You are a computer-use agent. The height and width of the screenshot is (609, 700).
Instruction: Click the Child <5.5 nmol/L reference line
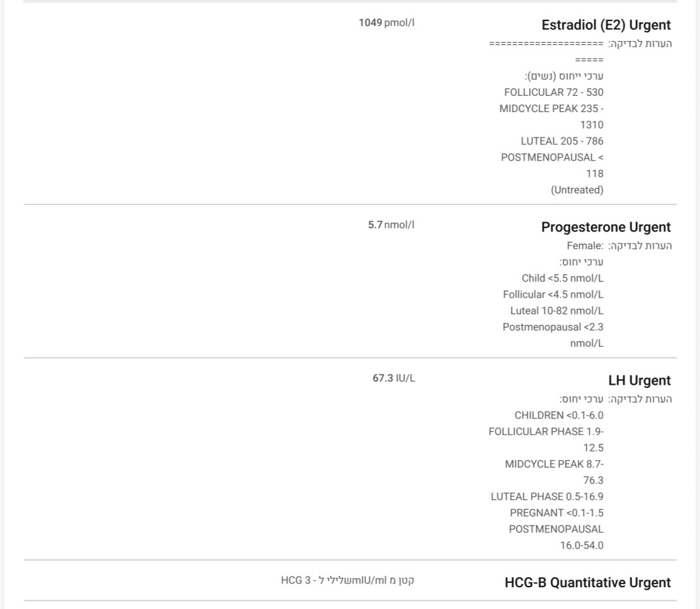562,278
